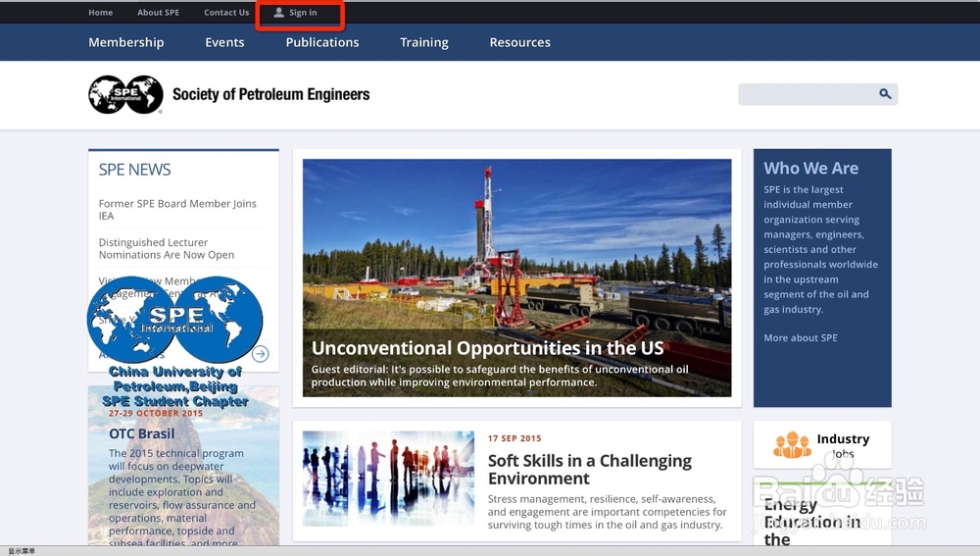
Task: Open the Events menu
Action: [x=224, y=42]
